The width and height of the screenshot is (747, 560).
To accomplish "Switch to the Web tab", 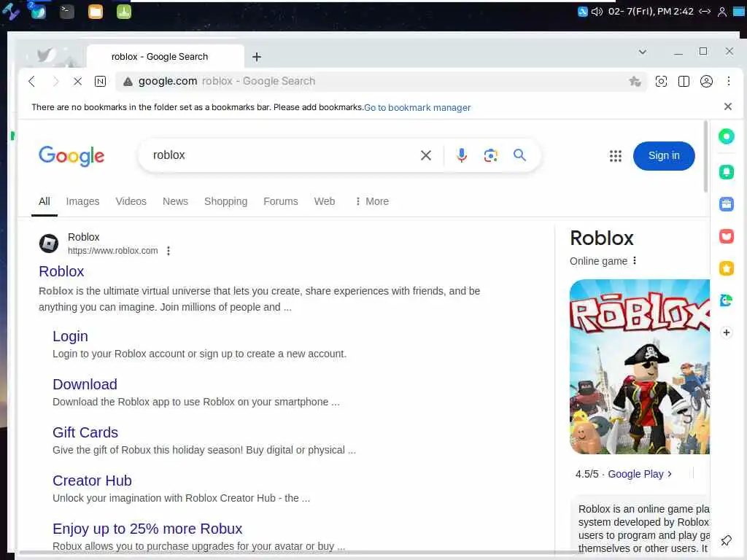I will click(x=325, y=201).
